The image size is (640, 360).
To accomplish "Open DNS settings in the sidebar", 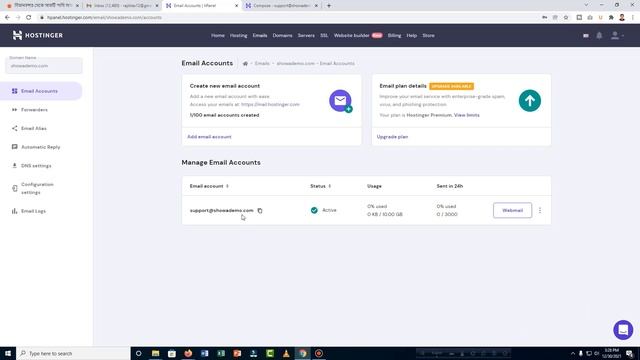I will click(36, 166).
